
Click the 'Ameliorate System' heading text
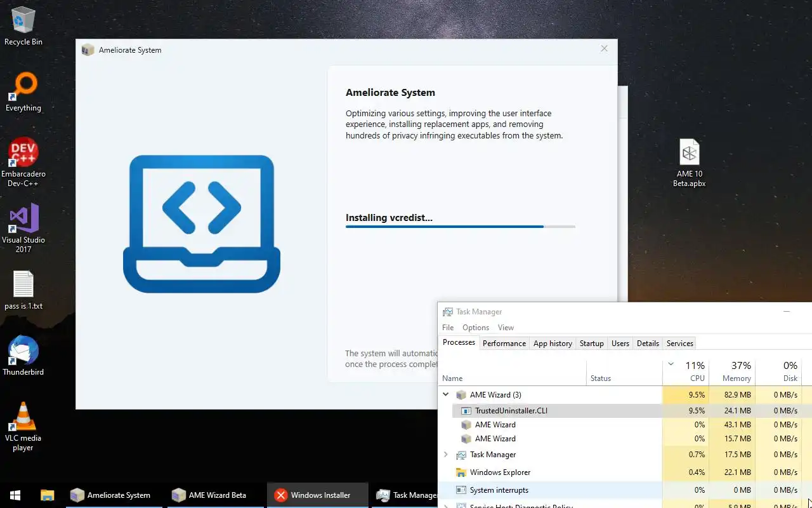[x=390, y=93]
